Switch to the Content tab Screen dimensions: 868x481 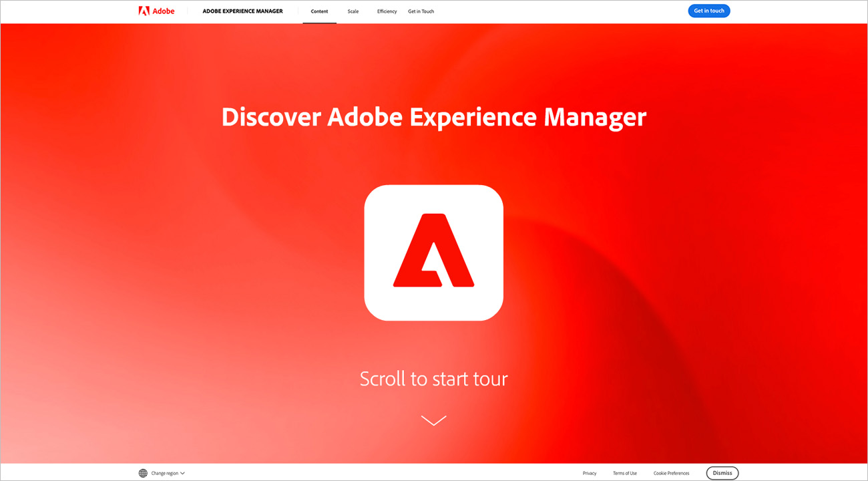(x=319, y=11)
